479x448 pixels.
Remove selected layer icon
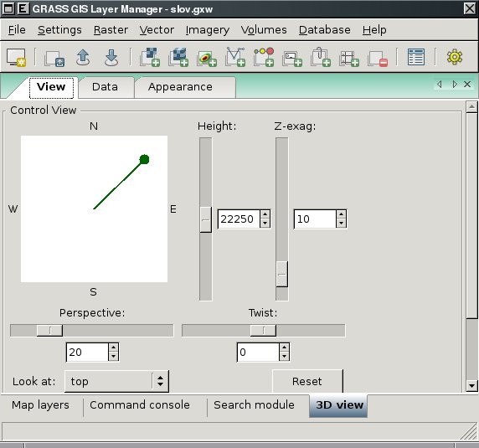(x=378, y=58)
